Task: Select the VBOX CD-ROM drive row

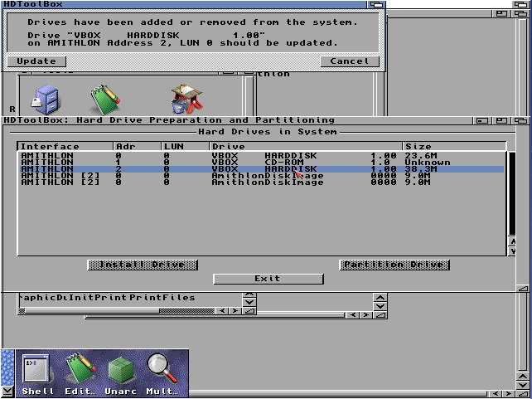Action: 262,163
